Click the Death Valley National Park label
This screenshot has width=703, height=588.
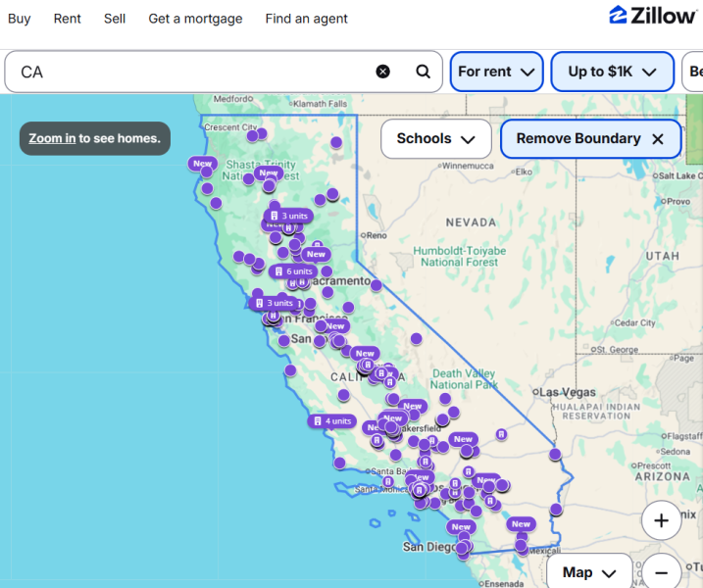click(464, 379)
